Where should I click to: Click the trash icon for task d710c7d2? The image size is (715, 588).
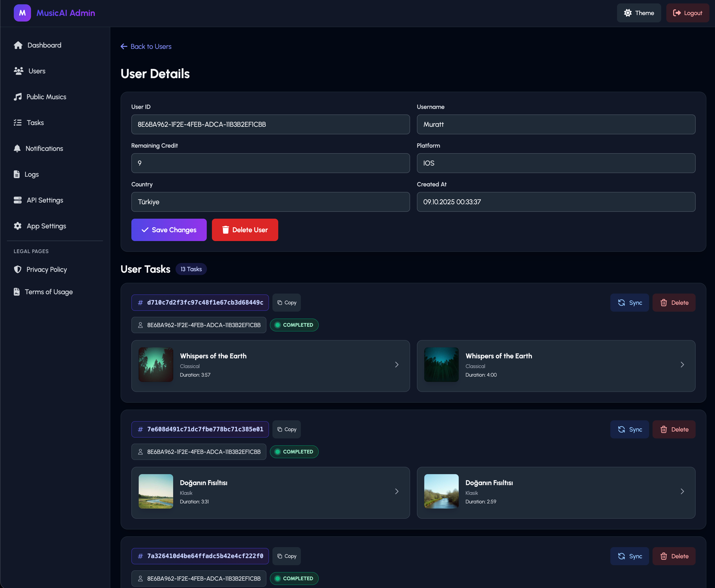click(x=664, y=302)
